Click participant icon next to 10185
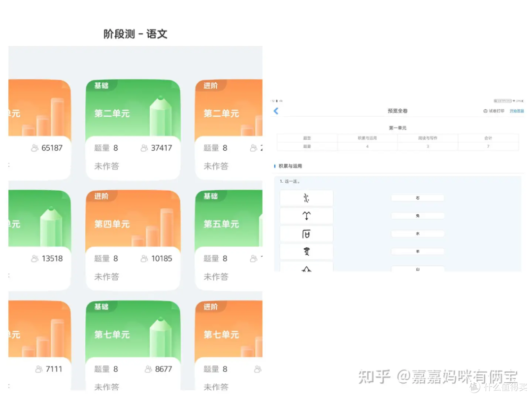 click(x=144, y=259)
